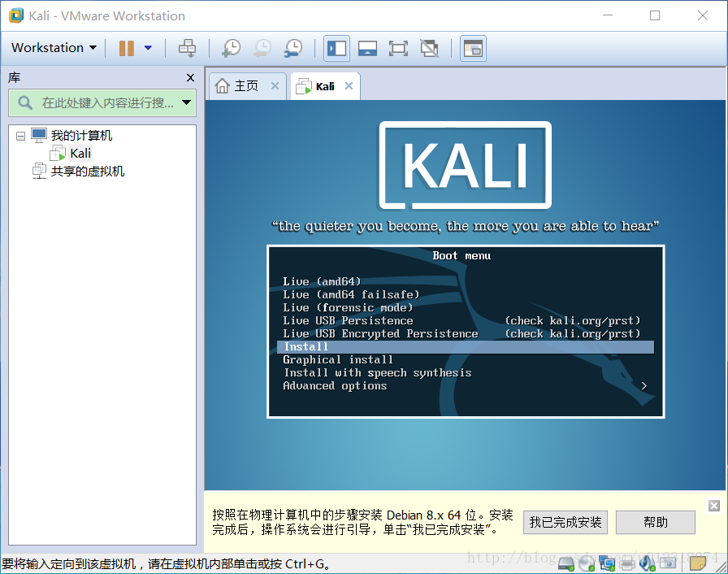
Task: Select the Kali VM in library tree
Action: (x=80, y=153)
